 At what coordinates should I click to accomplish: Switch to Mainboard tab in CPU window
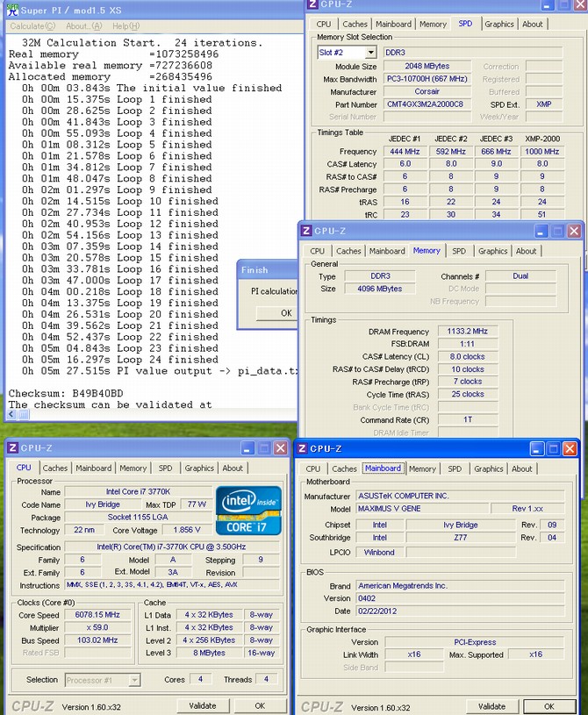pos(94,468)
